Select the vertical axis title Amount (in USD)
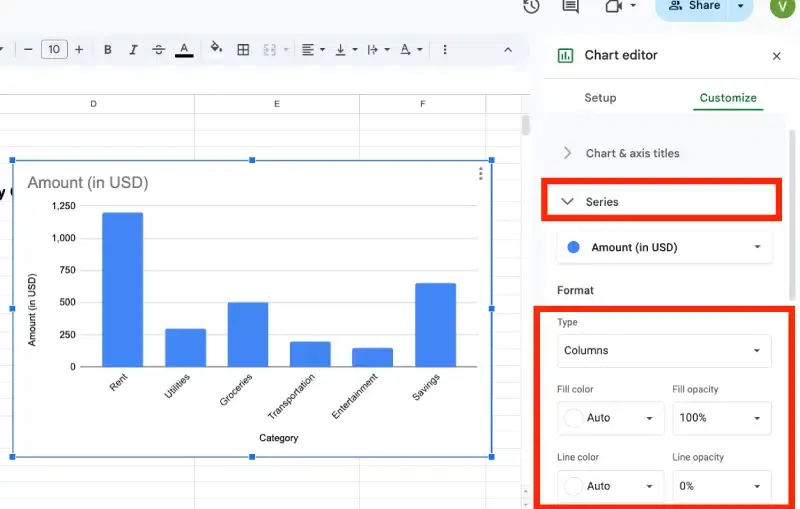Viewport: 800px width, 509px height. pyautogui.click(x=32, y=310)
